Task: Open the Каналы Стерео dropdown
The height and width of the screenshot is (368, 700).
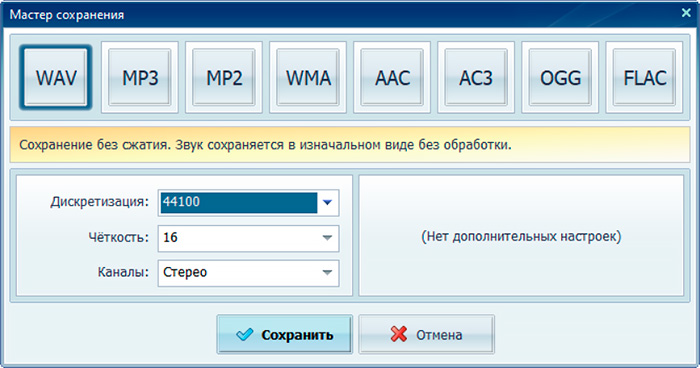Action: [248, 273]
